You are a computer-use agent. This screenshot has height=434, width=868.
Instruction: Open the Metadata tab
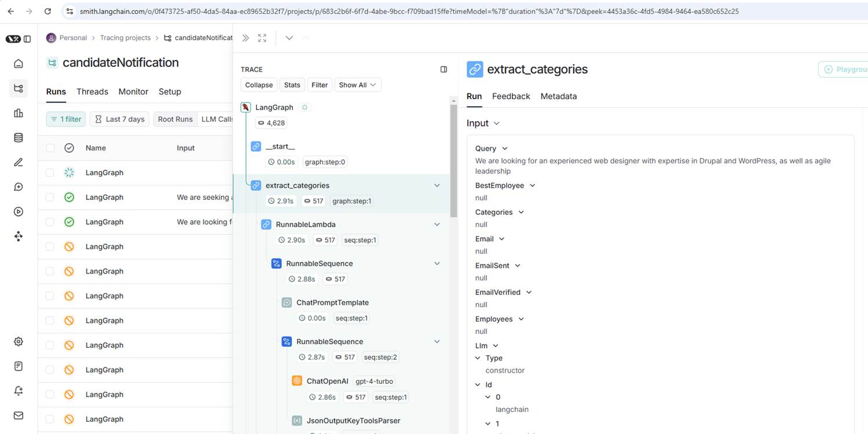coord(558,96)
